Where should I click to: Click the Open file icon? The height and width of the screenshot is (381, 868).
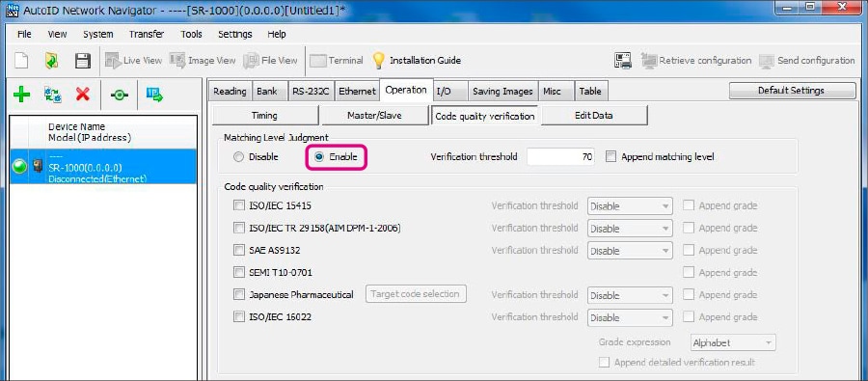pos(51,61)
